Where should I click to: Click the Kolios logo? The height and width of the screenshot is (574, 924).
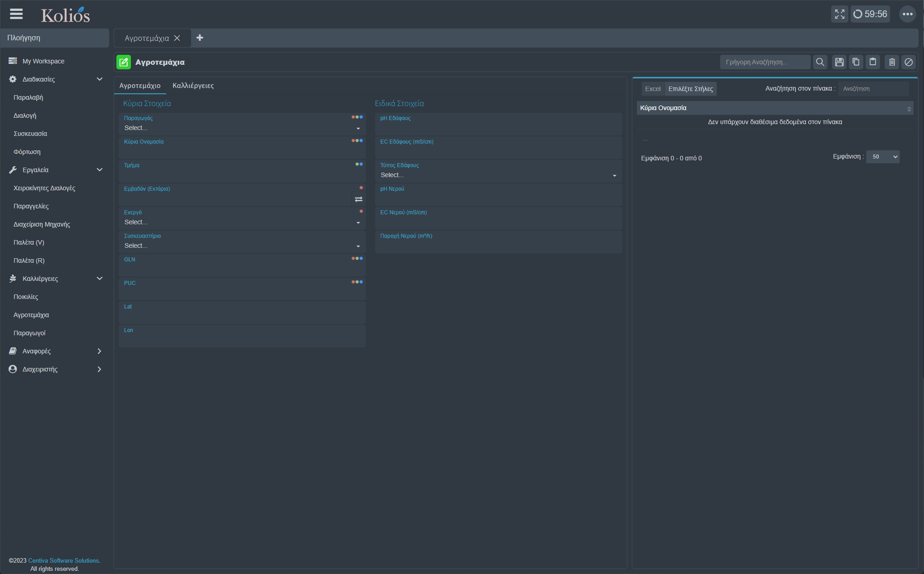pos(65,15)
